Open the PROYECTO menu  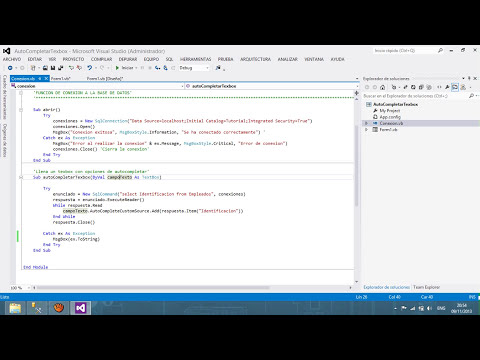pos(73,59)
